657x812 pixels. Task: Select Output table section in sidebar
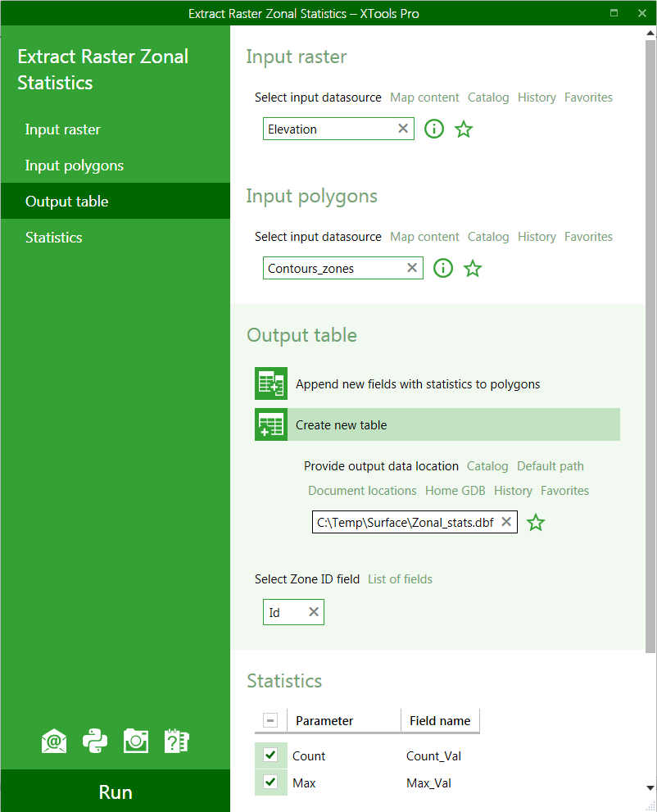116,201
